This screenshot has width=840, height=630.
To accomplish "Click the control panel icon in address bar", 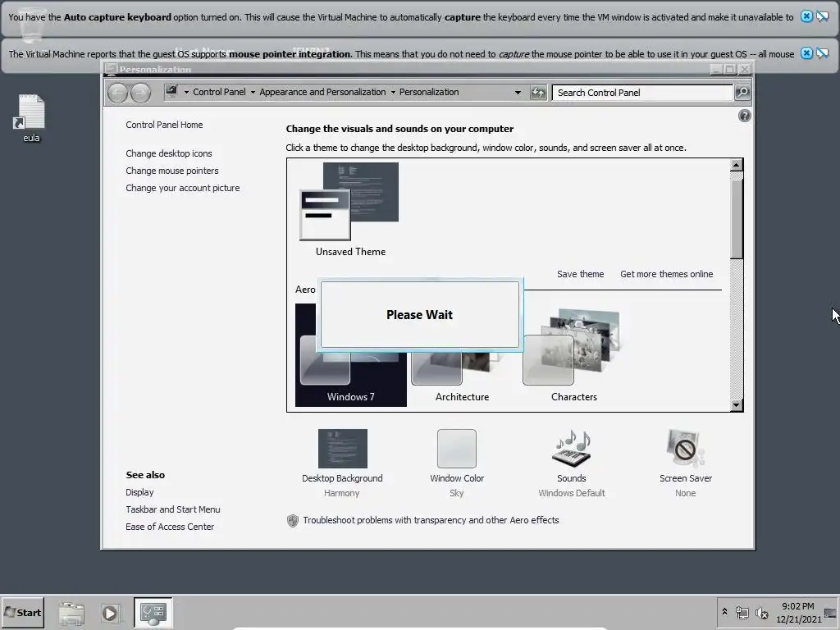I will (x=171, y=92).
